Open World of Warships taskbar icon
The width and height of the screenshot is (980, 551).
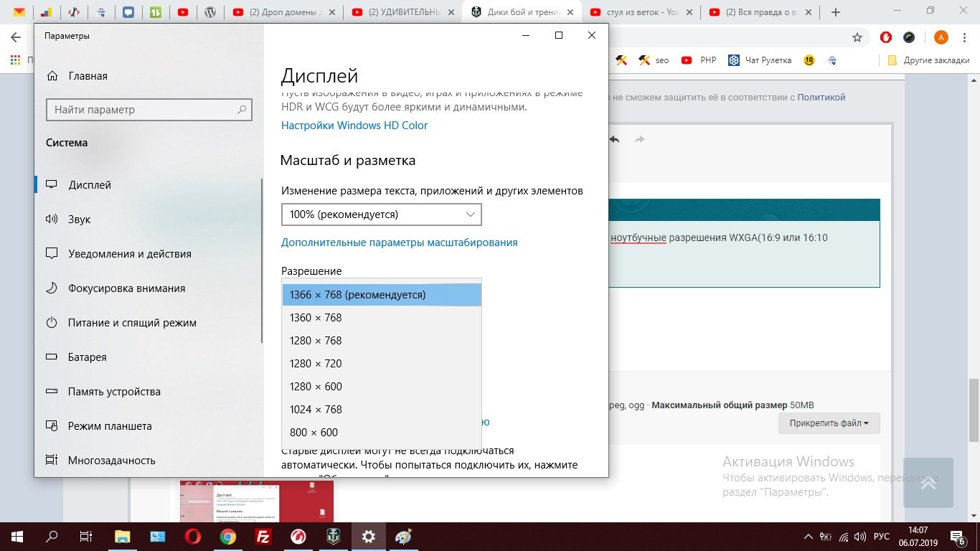[333, 536]
